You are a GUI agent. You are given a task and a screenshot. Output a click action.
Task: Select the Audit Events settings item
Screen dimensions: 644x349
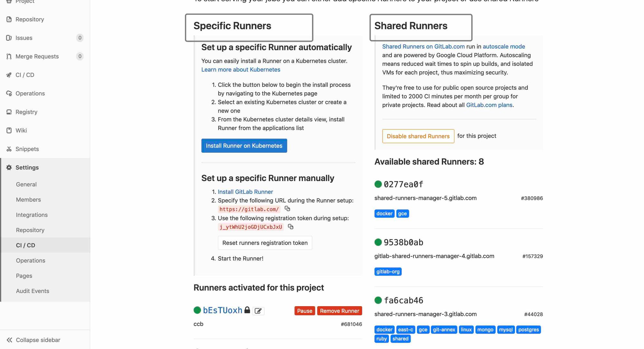point(33,291)
